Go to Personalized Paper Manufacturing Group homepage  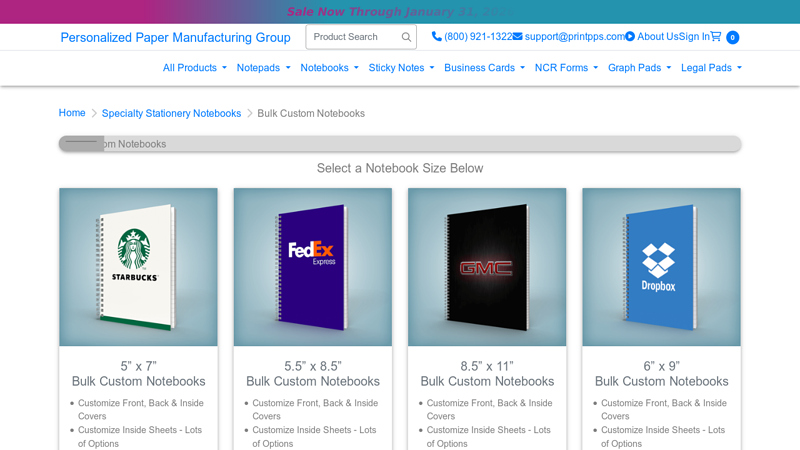click(x=176, y=37)
